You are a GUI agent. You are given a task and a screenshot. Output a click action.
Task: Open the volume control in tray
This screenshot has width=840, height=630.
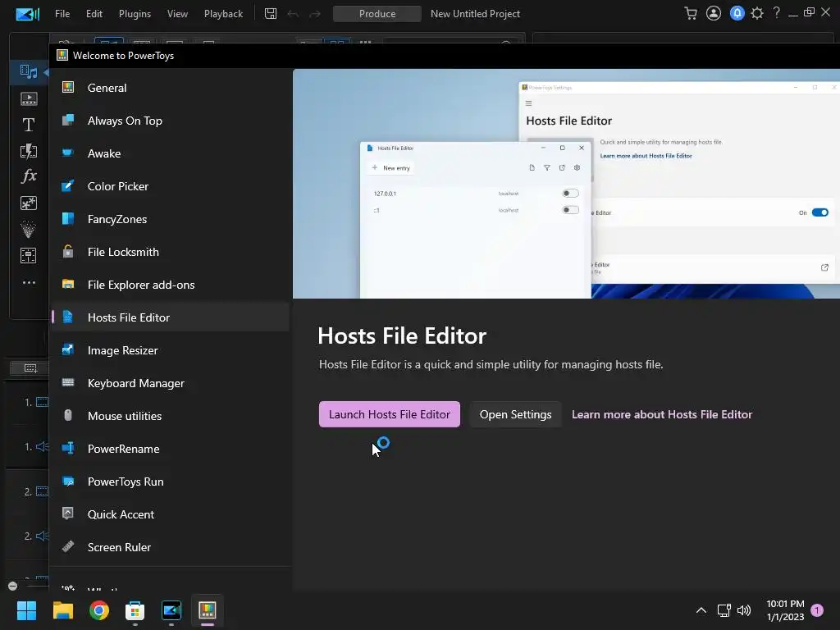[744, 610]
